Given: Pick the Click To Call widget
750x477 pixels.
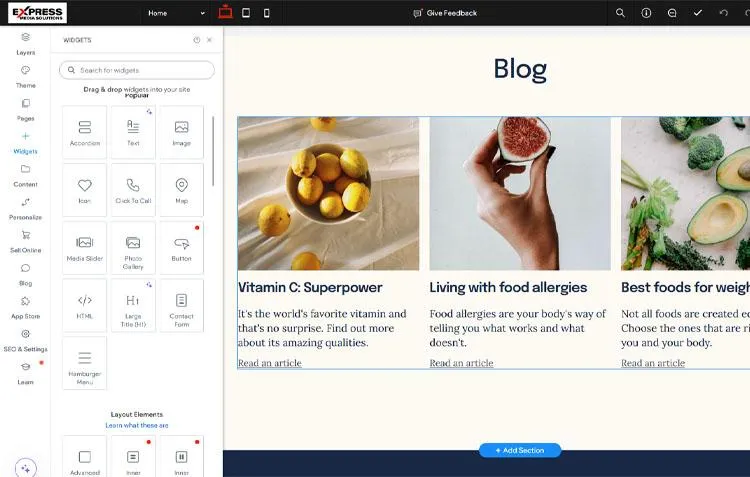Looking at the screenshot, I should 133,190.
